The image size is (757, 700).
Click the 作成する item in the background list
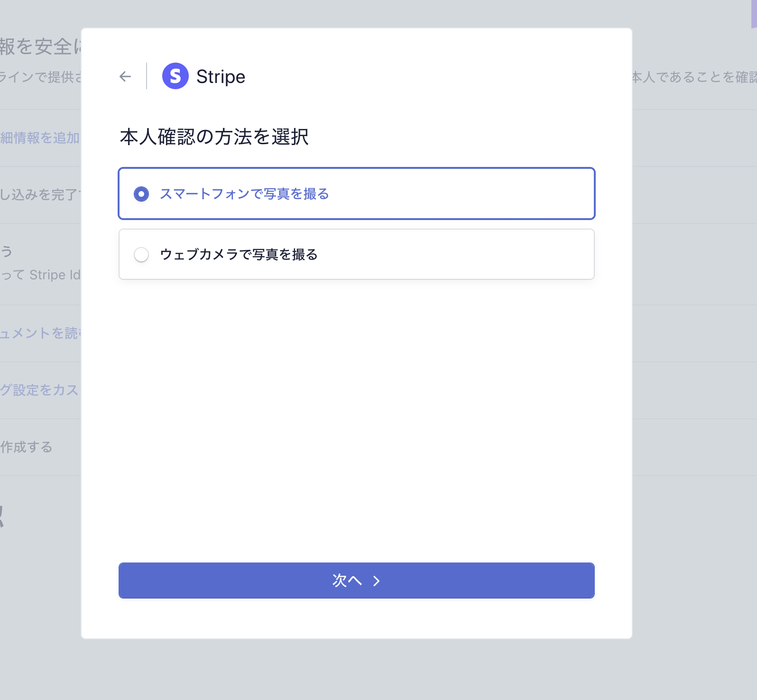(27, 447)
